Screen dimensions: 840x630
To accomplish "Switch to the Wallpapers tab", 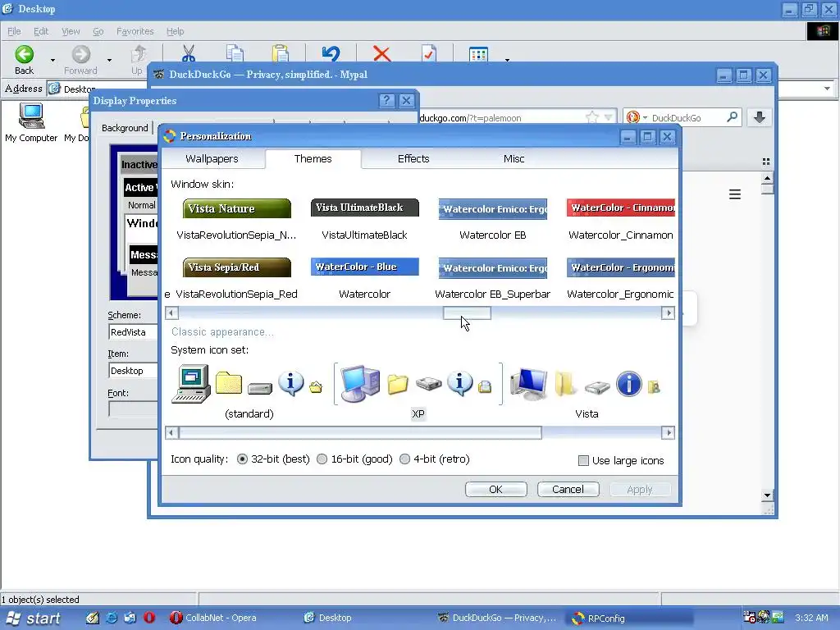I will click(x=212, y=159).
